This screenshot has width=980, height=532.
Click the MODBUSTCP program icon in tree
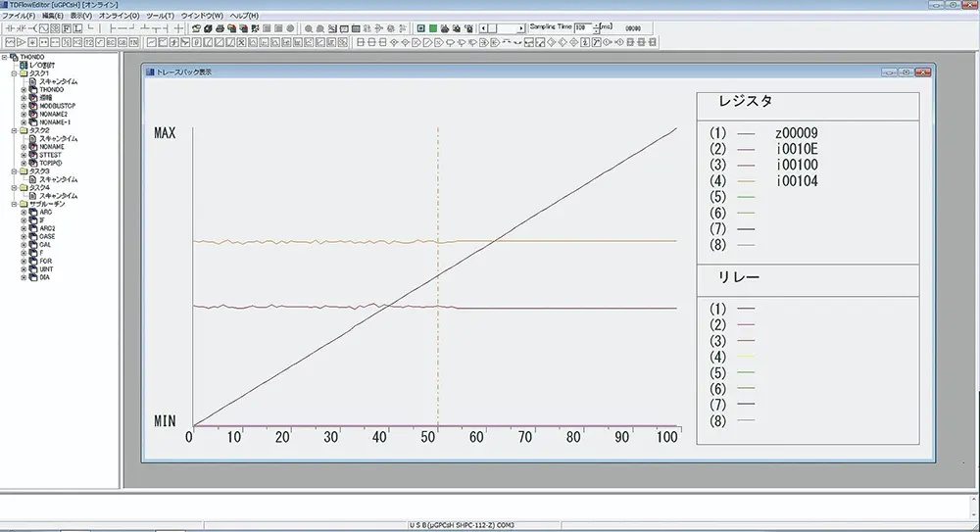32,105
